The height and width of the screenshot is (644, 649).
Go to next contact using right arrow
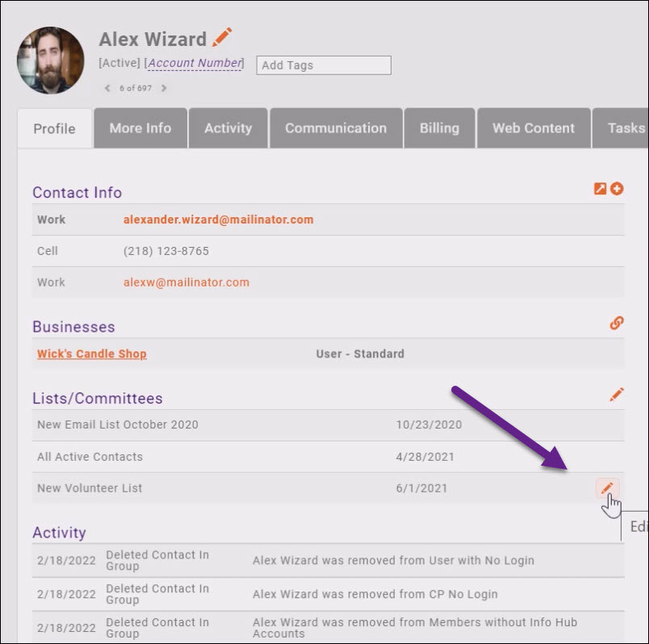[x=164, y=89]
